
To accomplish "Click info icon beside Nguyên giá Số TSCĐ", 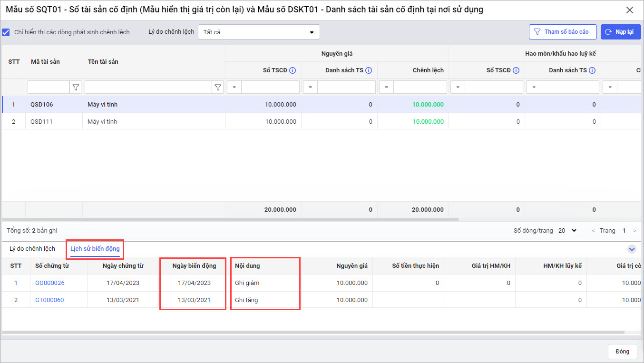I will (293, 70).
